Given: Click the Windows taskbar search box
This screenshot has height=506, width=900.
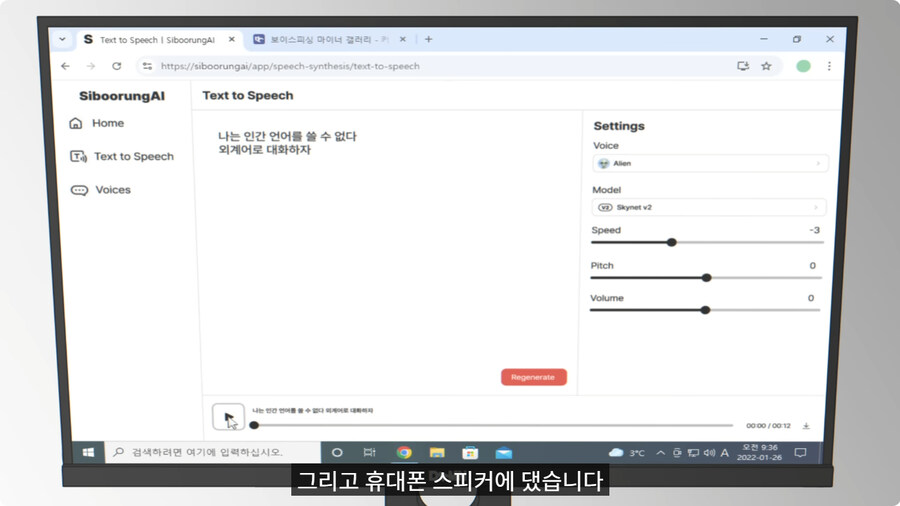Looking at the screenshot, I should [x=212, y=453].
